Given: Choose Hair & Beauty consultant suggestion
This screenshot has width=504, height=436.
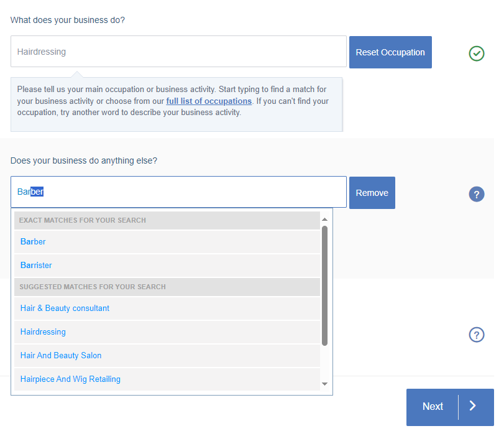Looking at the screenshot, I should 167,308.
